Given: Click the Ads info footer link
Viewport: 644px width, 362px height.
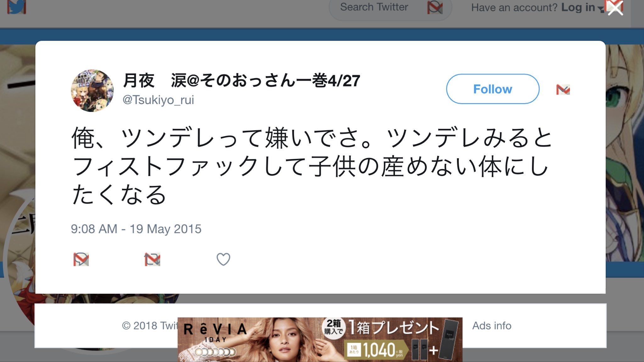Looking at the screenshot, I should tap(491, 326).
